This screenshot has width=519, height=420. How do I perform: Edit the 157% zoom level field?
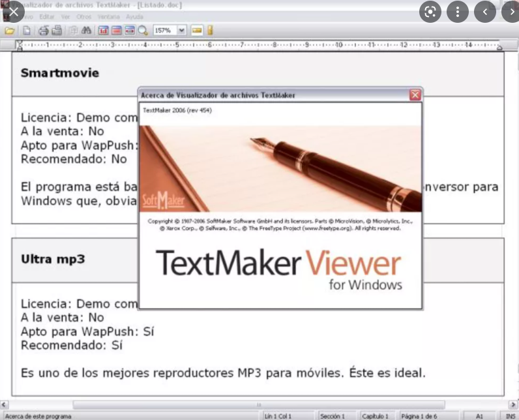coord(165,31)
